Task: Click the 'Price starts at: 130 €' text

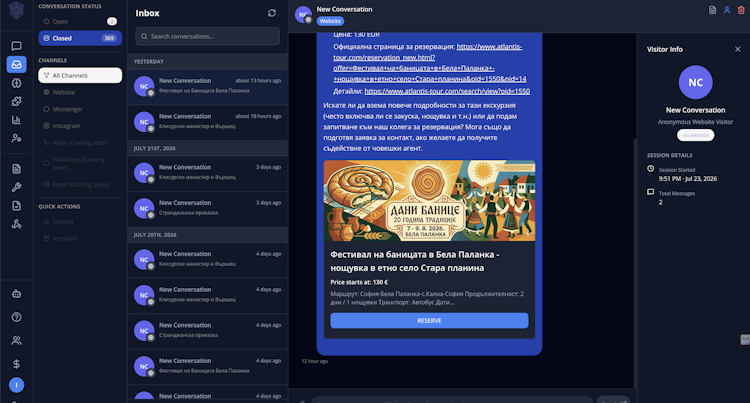Action: point(359,282)
